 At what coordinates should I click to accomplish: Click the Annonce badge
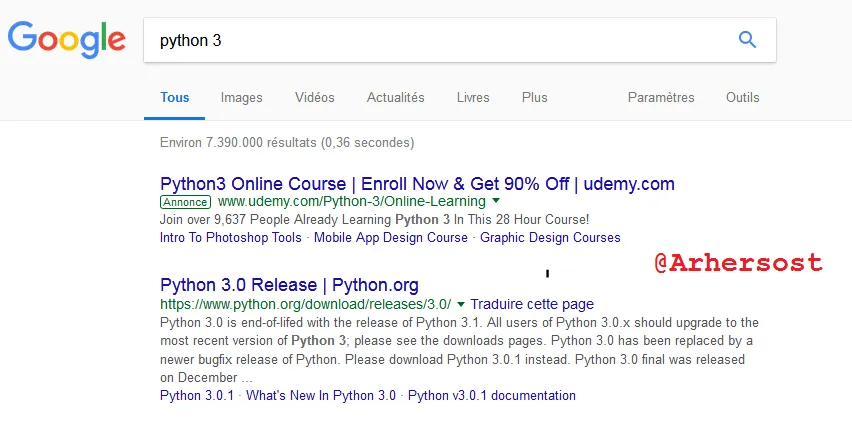point(185,202)
